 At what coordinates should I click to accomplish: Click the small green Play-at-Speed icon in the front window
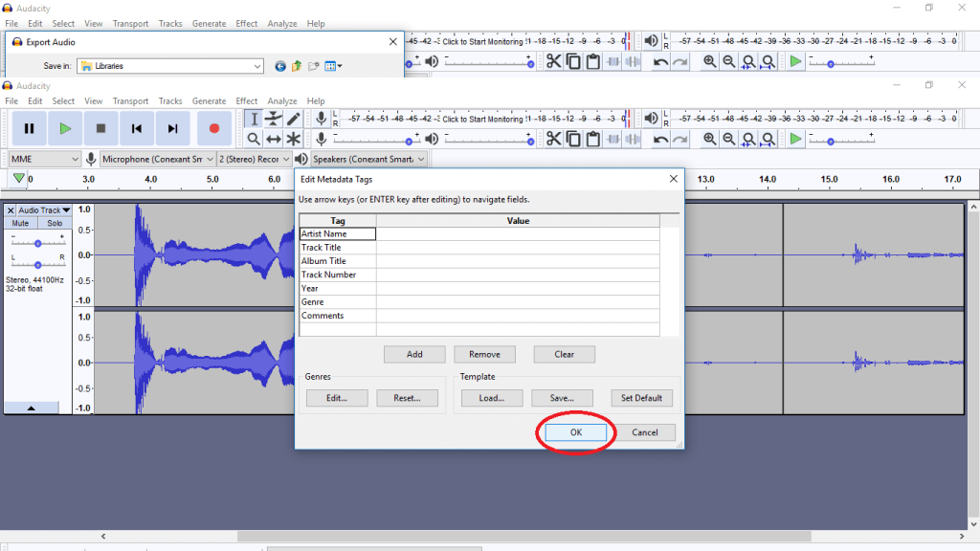click(x=795, y=139)
